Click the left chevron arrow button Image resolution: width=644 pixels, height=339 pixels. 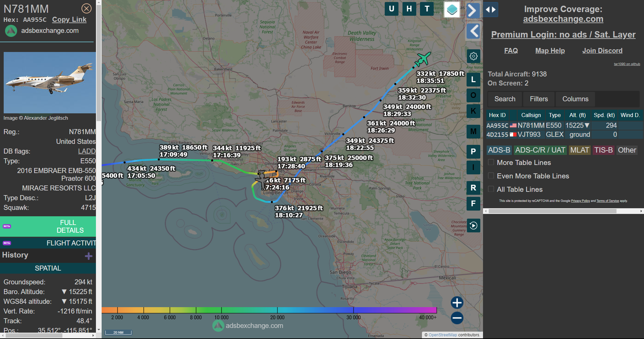pyautogui.click(x=474, y=31)
